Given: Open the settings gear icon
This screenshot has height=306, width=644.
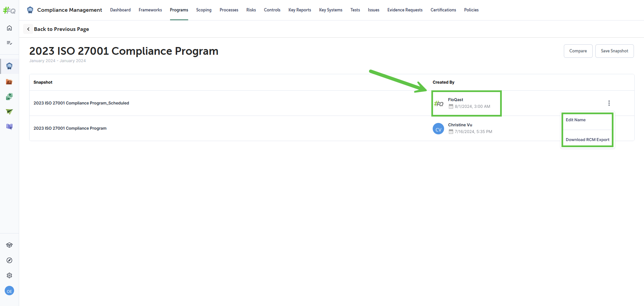Looking at the screenshot, I should (9, 275).
